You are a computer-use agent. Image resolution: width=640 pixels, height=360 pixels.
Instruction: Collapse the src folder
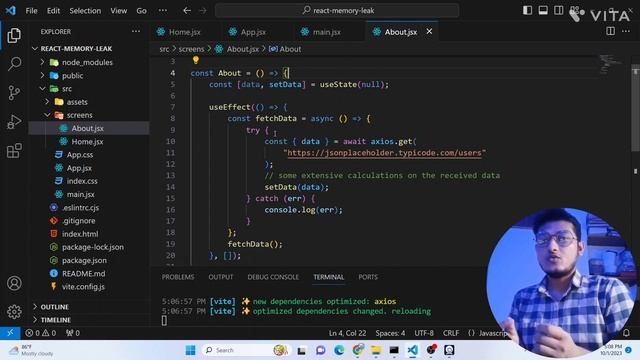pyautogui.click(x=89, y=89)
